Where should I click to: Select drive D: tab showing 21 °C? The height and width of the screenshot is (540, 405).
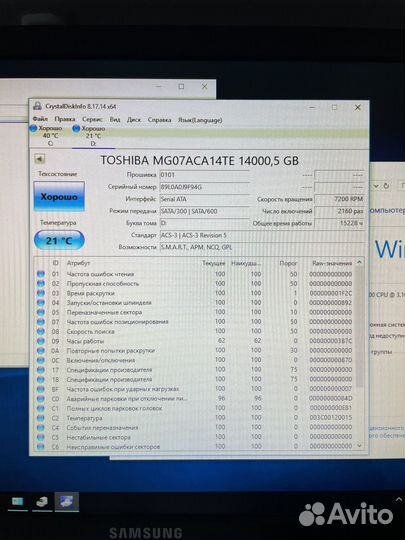tap(93, 136)
